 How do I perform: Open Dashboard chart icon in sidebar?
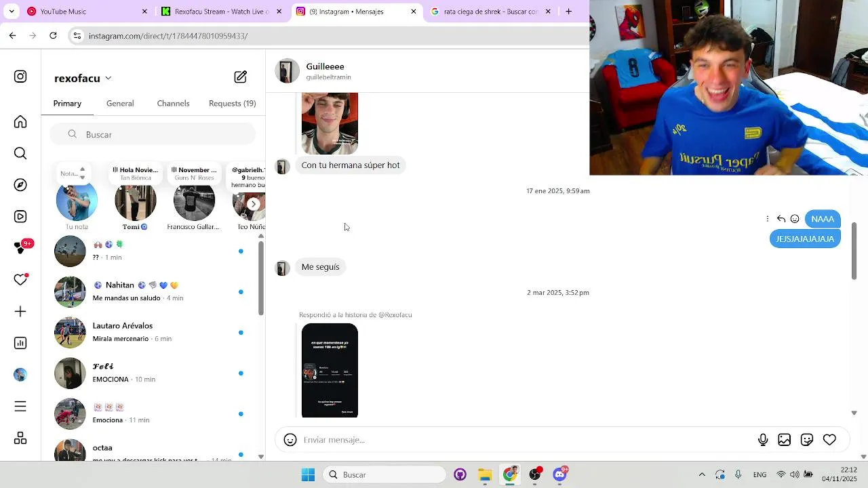point(20,343)
